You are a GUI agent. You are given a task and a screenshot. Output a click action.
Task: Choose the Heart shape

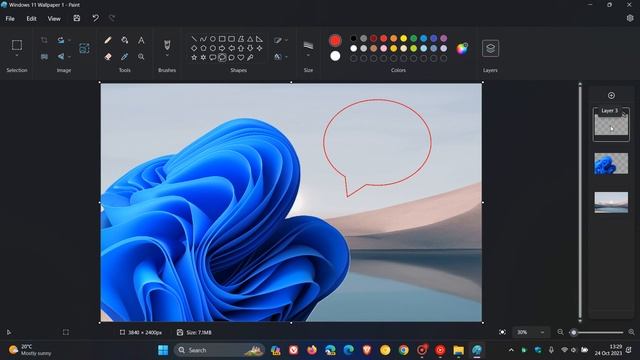241,58
